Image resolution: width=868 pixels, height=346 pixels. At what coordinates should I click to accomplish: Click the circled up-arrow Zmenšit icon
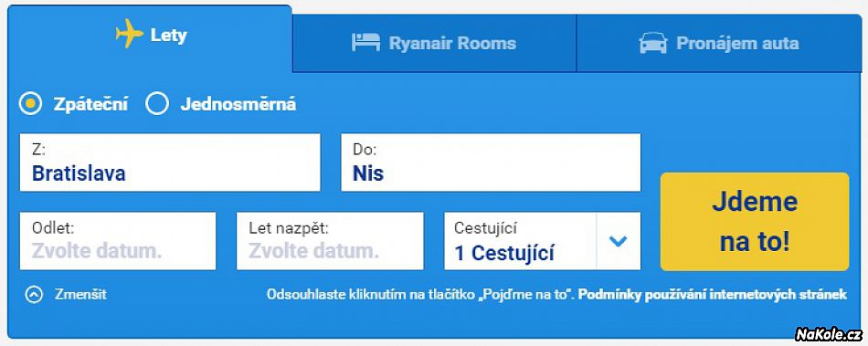pyautogui.click(x=34, y=295)
